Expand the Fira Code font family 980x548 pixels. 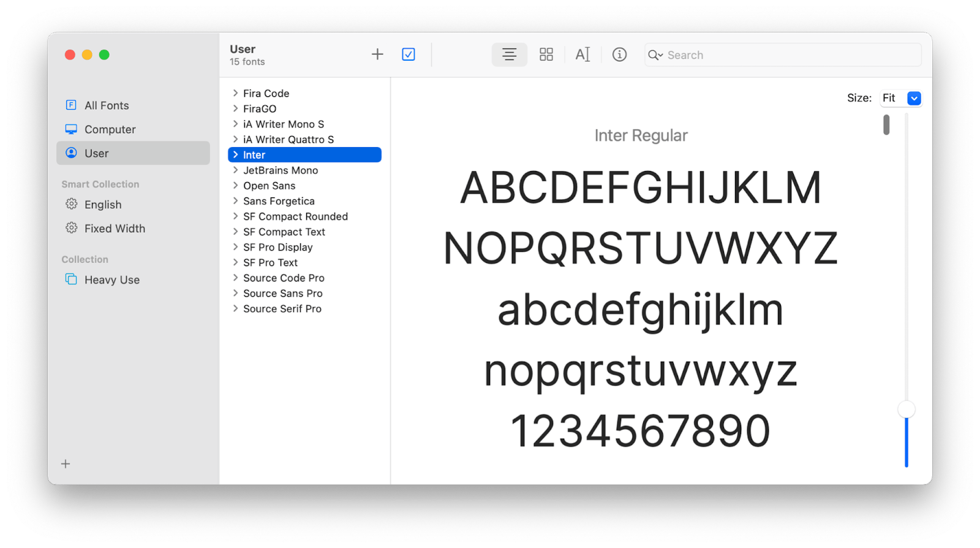[235, 93]
